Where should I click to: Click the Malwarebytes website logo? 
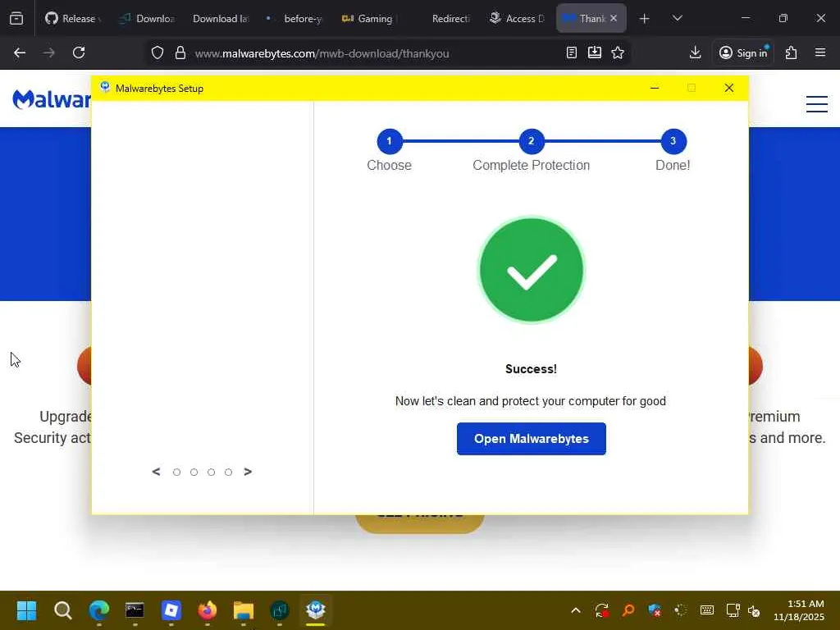pos(52,99)
